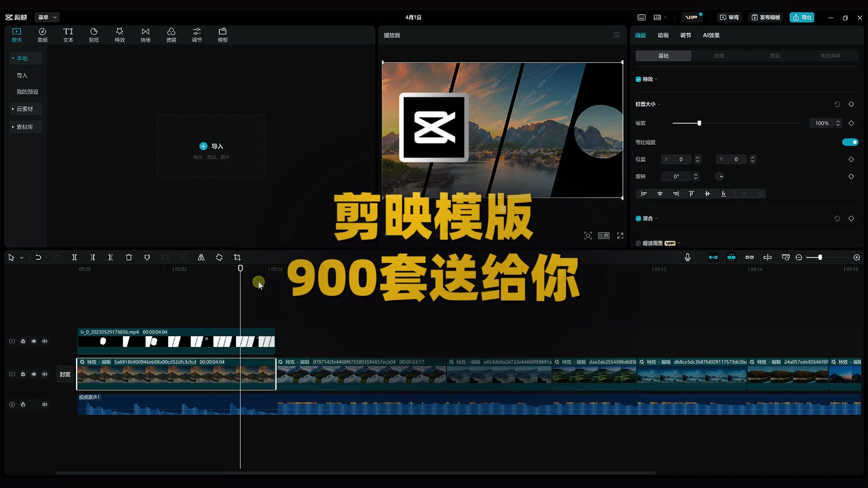
Task: Expand the 混合 section arrow
Action: click(657, 219)
